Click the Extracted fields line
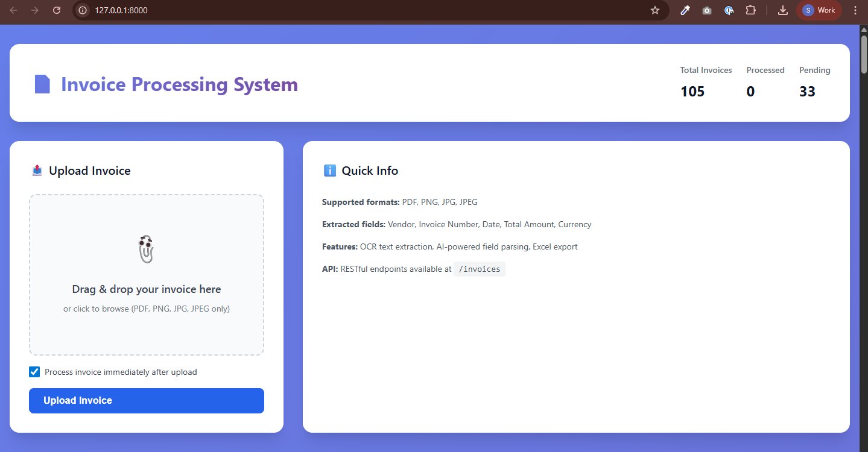This screenshot has height=452, width=868. pos(457,224)
